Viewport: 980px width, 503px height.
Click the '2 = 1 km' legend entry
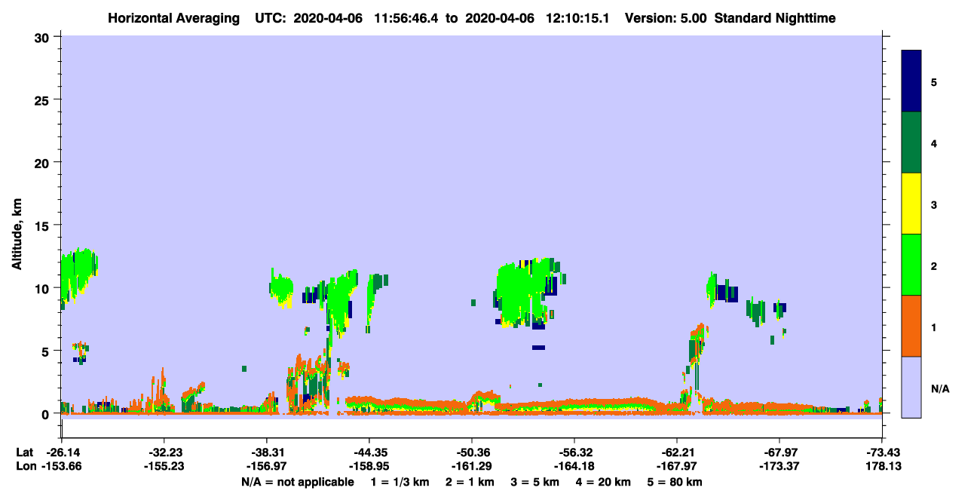click(470, 482)
